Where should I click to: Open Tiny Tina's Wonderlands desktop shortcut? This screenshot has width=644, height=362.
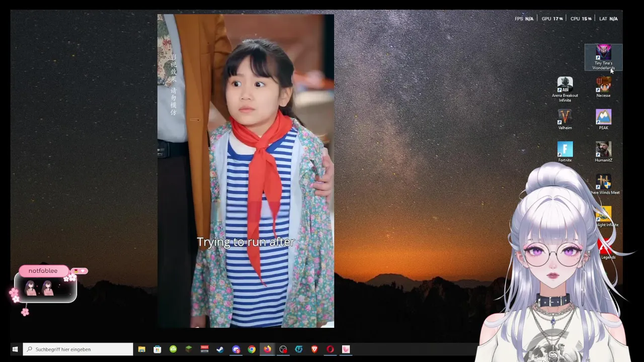(603, 57)
